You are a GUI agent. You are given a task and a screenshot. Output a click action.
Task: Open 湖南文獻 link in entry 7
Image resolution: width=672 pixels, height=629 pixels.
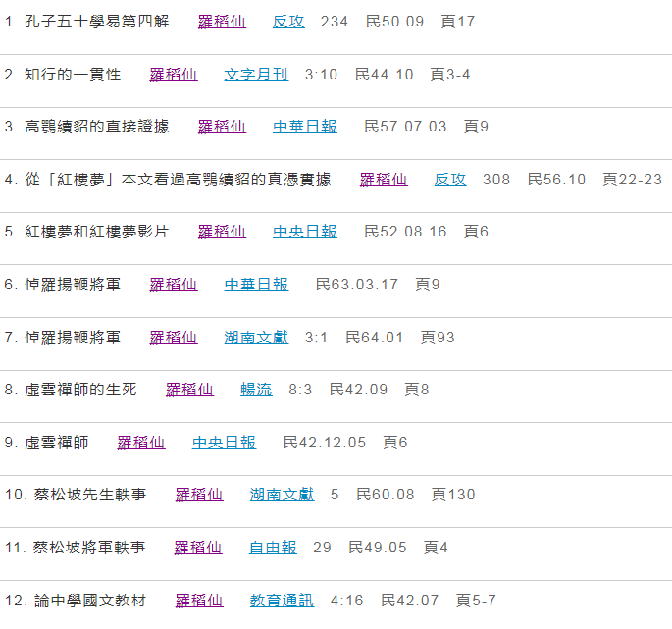pyautogui.click(x=256, y=338)
